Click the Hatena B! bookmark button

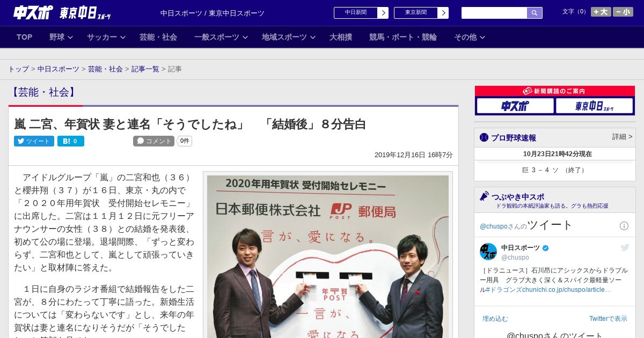[71, 141]
